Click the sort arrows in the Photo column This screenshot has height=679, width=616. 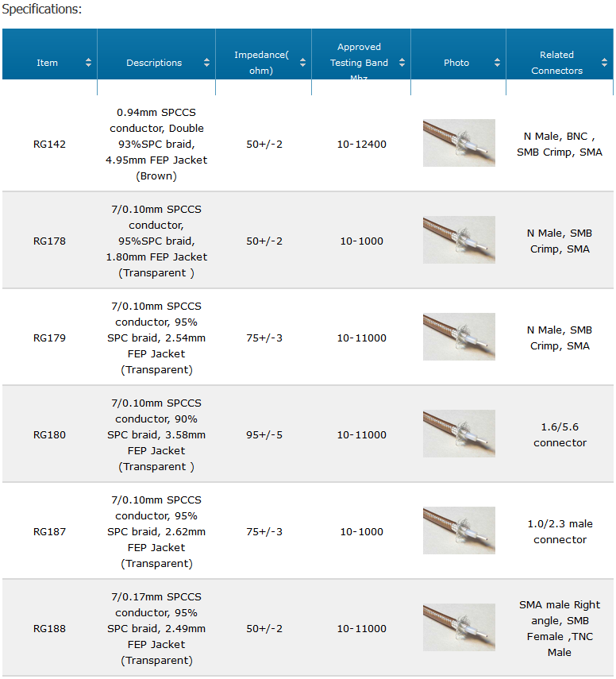pos(497,63)
